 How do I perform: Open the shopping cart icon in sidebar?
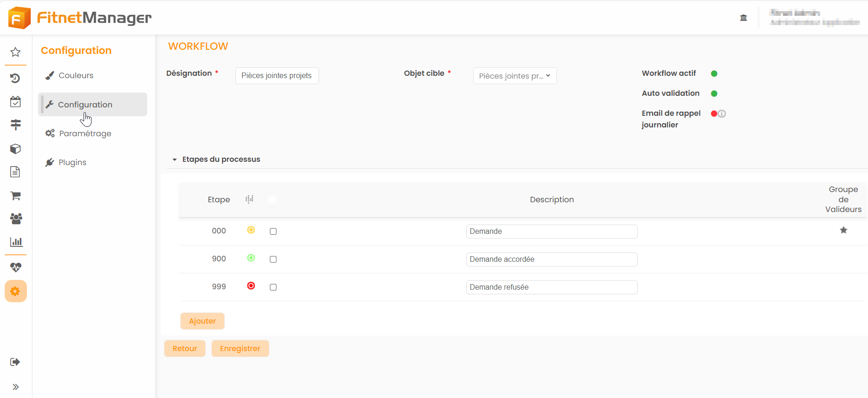point(15,196)
